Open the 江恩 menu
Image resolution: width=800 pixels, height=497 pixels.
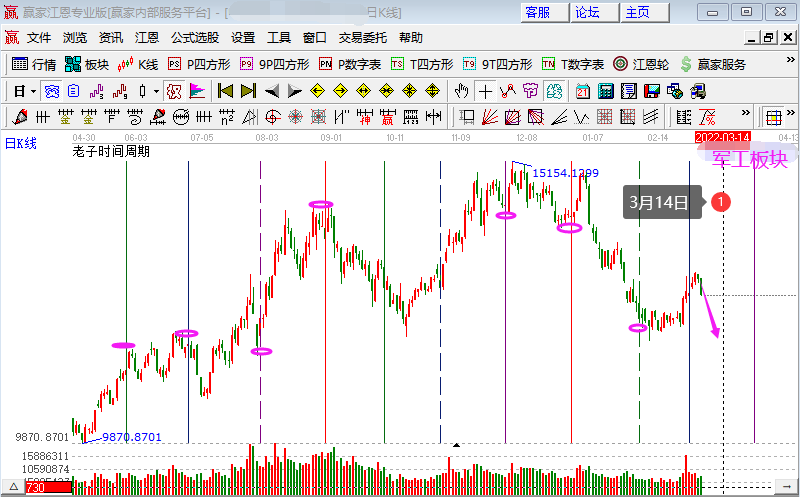tap(147, 38)
